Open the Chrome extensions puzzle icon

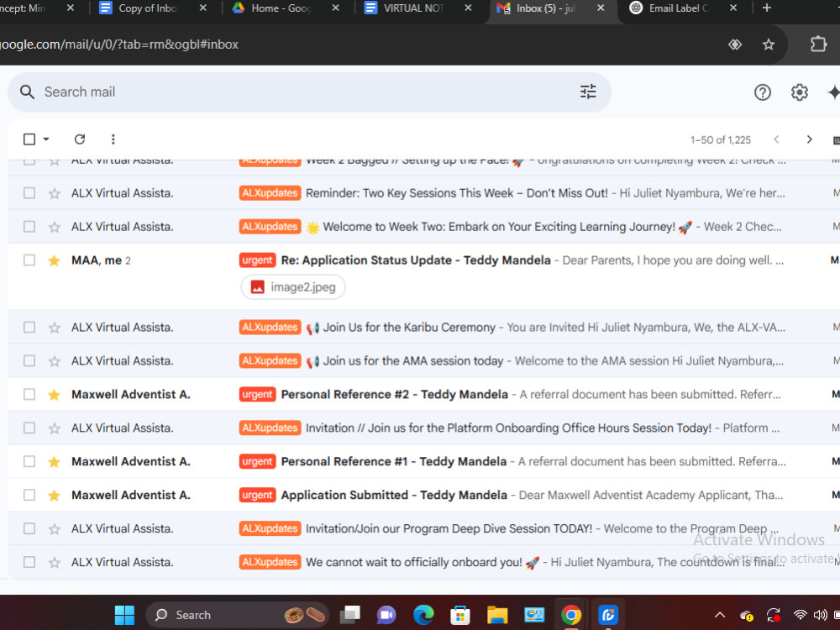pos(818,44)
